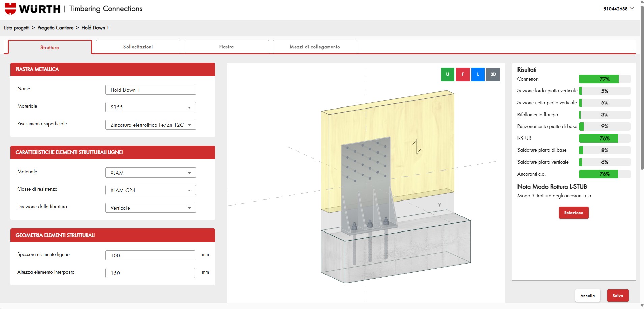Click the Würth logo
The width and height of the screenshot is (644, 309).
tap(32, 9)
